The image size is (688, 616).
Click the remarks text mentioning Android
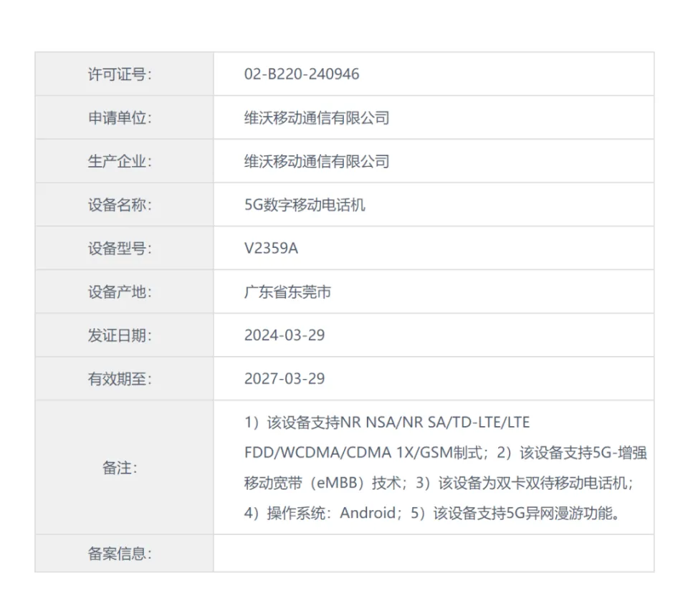(x=368, y=513)
